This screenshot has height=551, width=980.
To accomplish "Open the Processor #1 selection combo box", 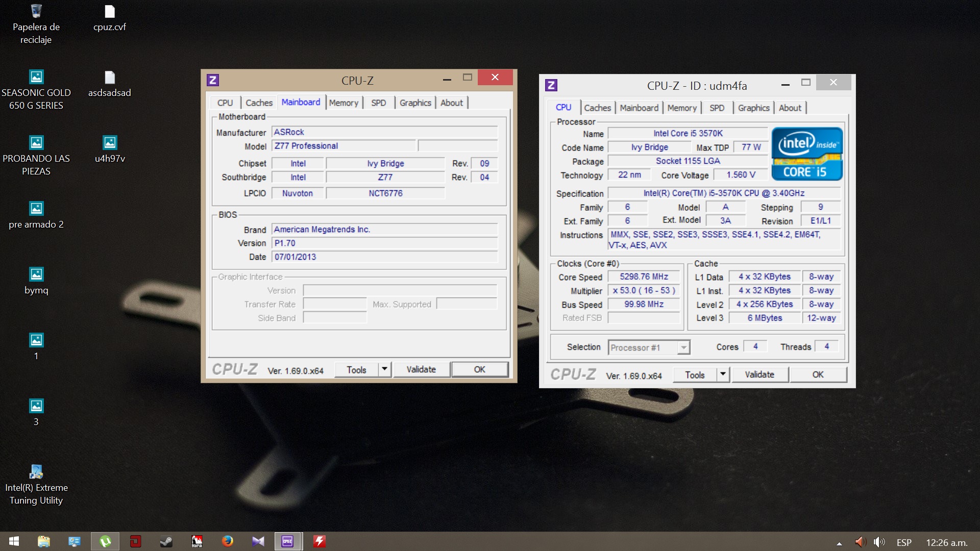I will click(649, 347).
